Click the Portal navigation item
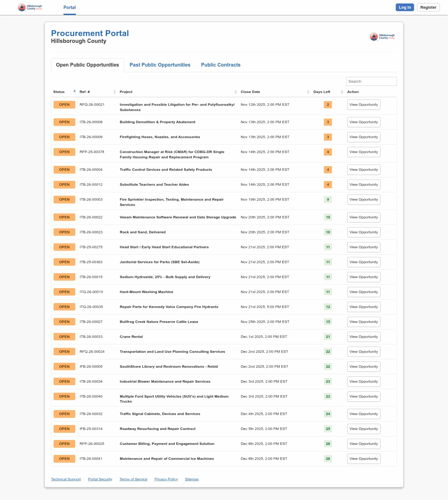Viewport: 448px width, 500px height. click(x=70, y=7)
